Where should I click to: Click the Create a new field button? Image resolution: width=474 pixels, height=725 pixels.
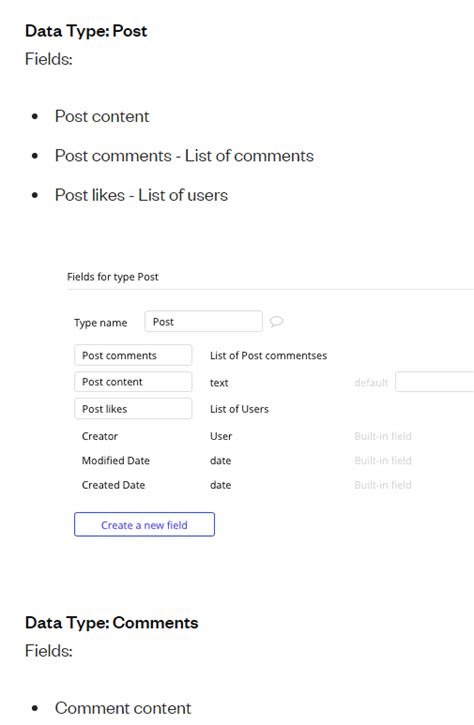point(144,524)
